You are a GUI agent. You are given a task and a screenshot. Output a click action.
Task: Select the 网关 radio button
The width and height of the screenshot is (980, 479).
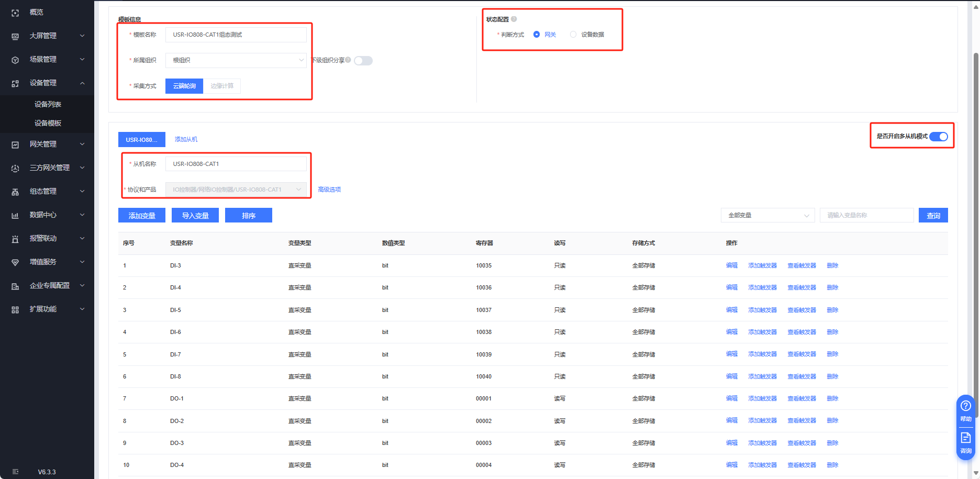click(x=537, y=35)
